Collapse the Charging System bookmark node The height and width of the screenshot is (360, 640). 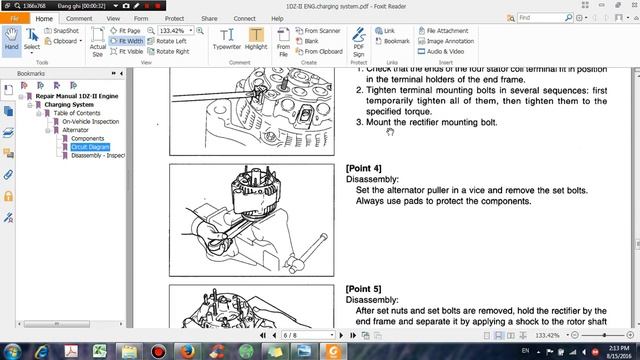(30, 105)
